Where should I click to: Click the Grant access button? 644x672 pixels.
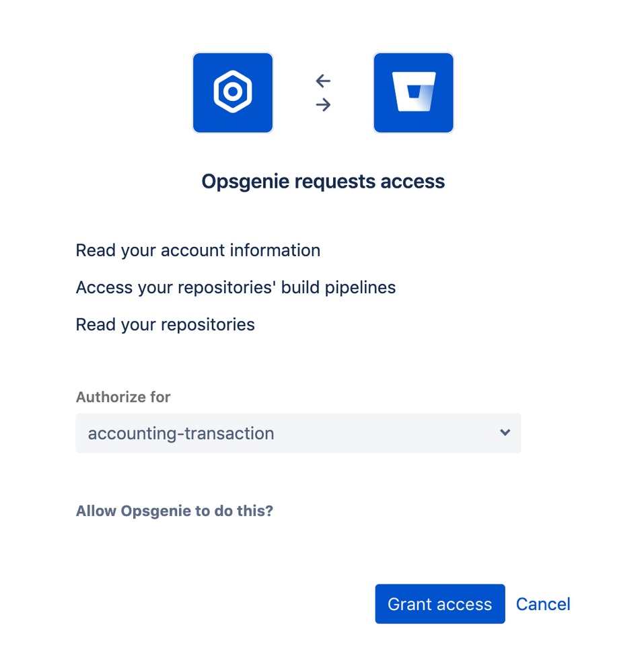(x=440, y=603)
